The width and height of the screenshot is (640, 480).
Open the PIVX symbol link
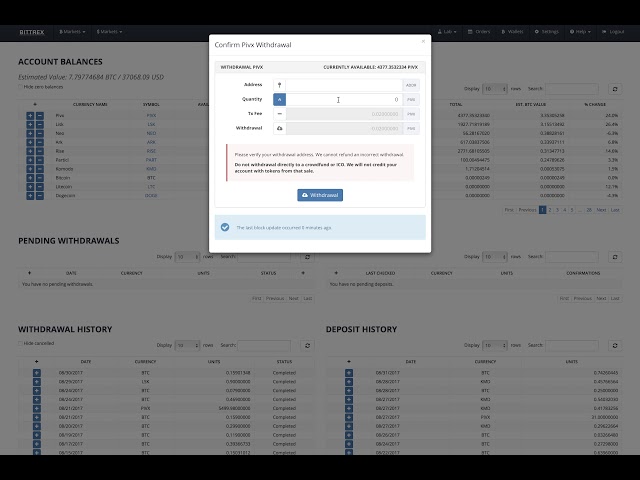coord(151,116)
